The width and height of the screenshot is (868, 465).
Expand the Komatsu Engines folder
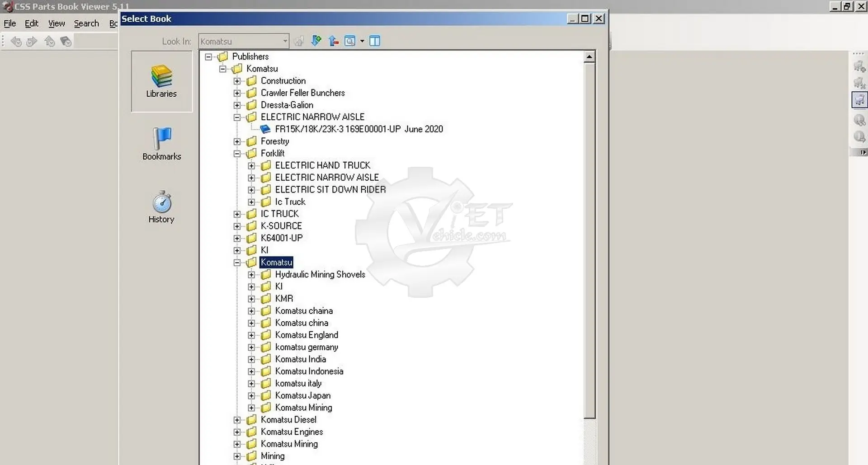coord(237,432)
